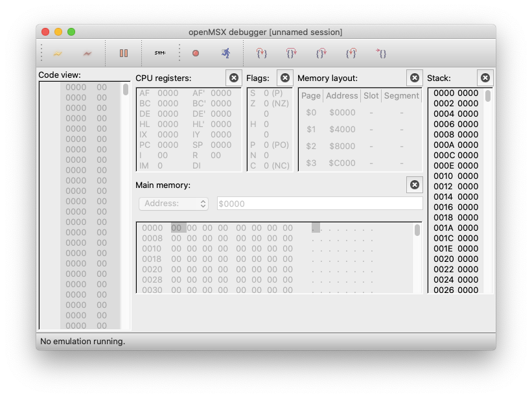
Task: Click the Slot column header
Action: click(x=371, y=96)
